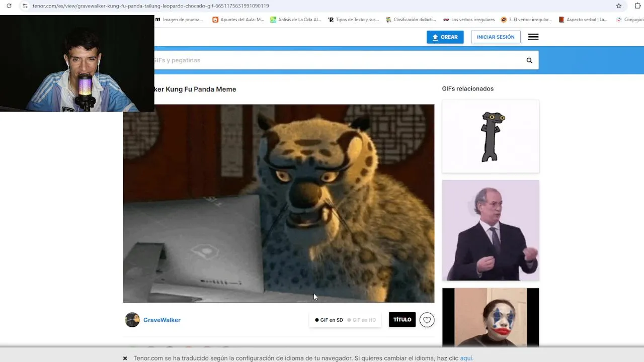
Task: Click the 'GIFs relacionados' heading
Action: 468,88
